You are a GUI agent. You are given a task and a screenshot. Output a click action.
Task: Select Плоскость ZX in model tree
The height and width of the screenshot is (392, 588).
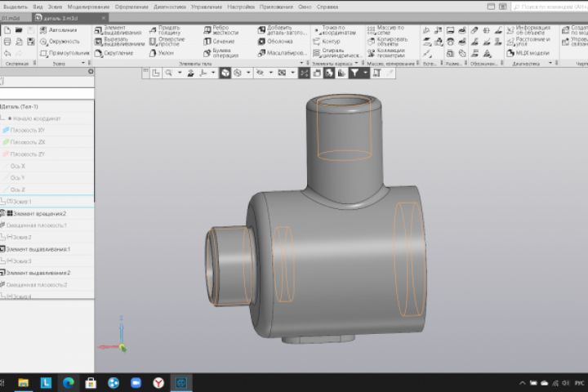[x=27, y=142]
